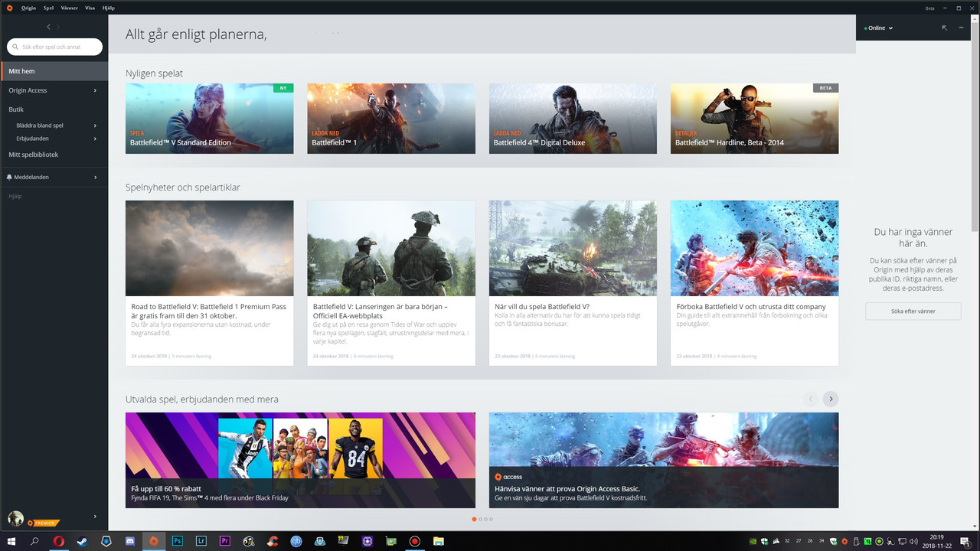Click the notification bell icon beside Meddelanden
The width and height of the screenshot is (980, 551).
9,177
